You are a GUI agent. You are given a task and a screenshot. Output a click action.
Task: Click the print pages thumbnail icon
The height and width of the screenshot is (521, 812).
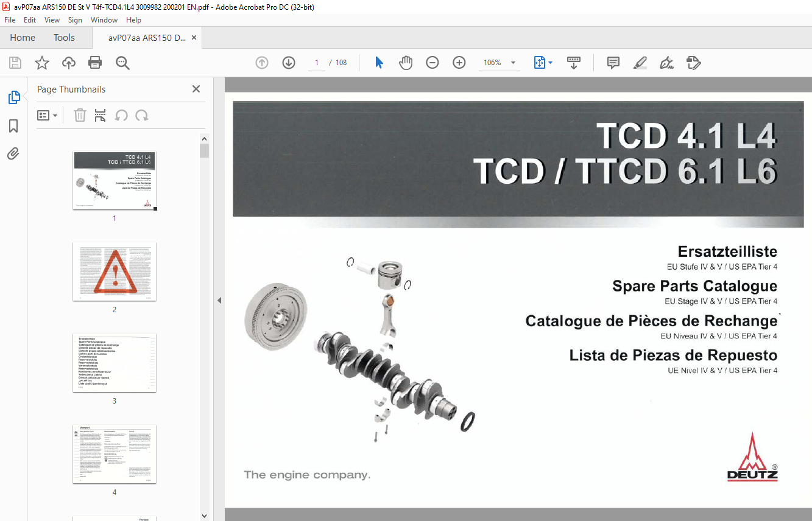(x=101, y=115)
